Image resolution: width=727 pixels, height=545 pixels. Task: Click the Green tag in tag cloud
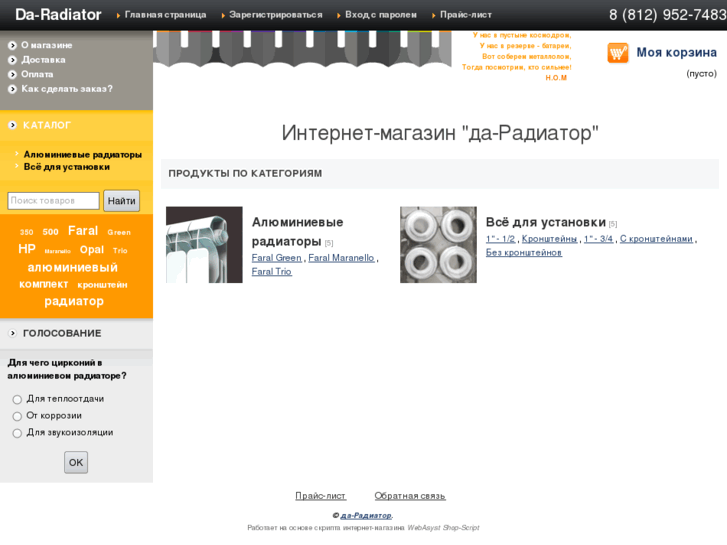119,232
